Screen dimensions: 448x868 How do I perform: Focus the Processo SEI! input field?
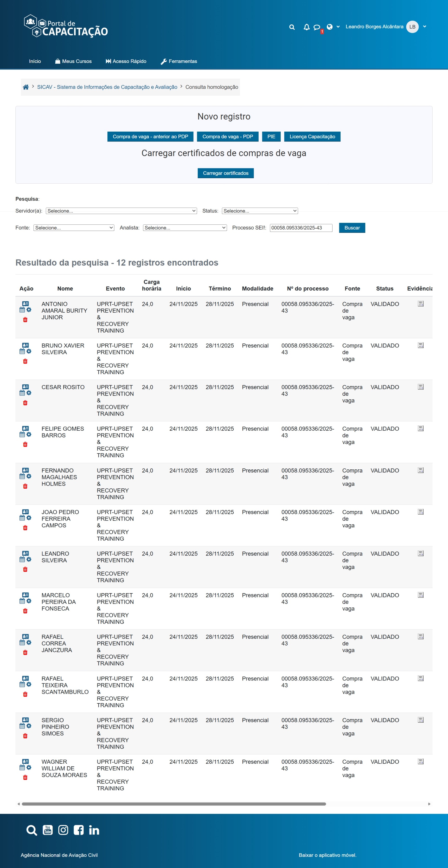tap(301, 228)
